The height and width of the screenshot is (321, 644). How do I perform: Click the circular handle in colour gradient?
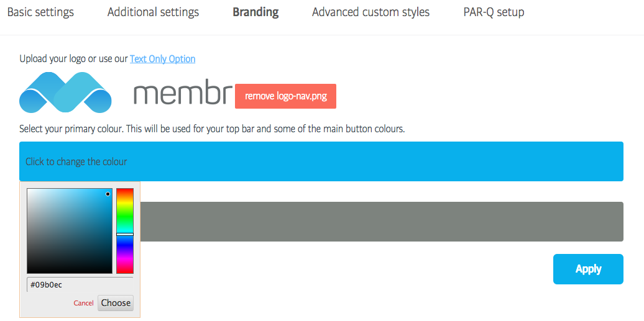pyautogui.click(x=108, y=194)
